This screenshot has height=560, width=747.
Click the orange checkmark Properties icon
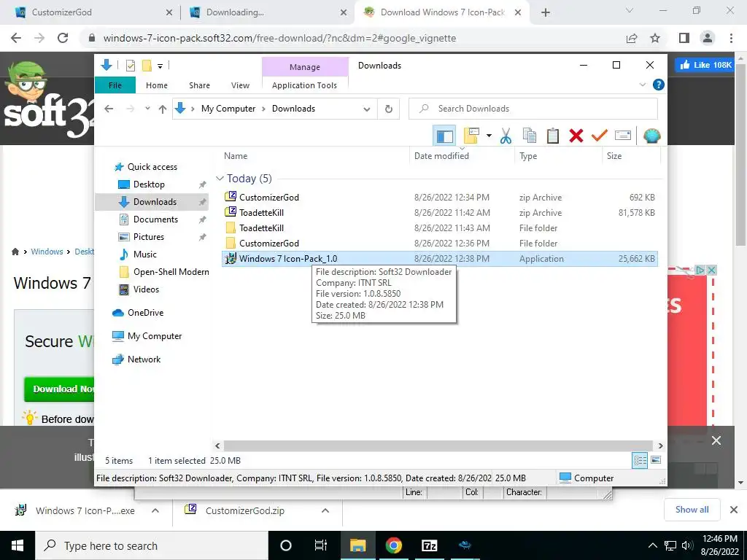(x=600, y=136)
